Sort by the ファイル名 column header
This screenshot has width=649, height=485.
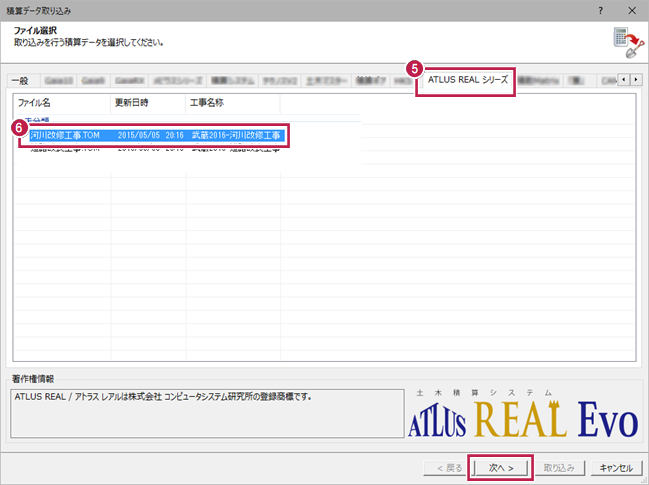[x=62, y=103]
